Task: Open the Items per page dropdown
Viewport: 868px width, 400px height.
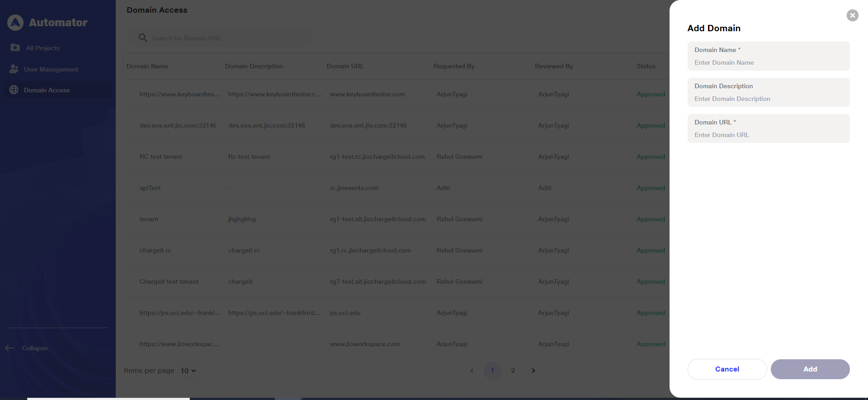Action: [x=188, y=371]
